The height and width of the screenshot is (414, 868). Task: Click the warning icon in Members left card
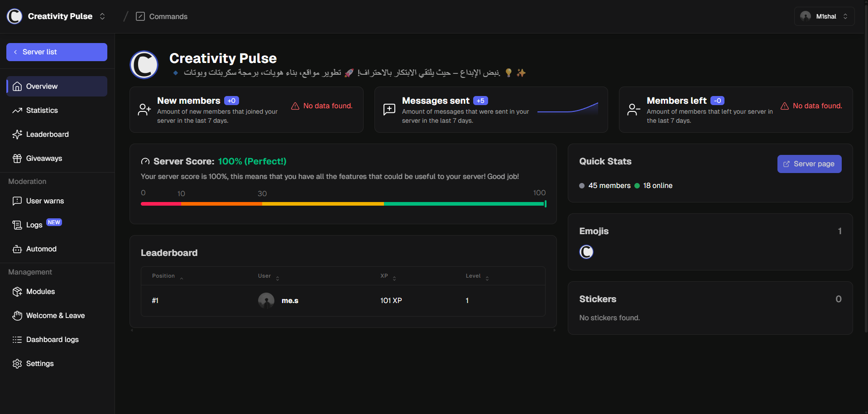click(x=785, y=106)
